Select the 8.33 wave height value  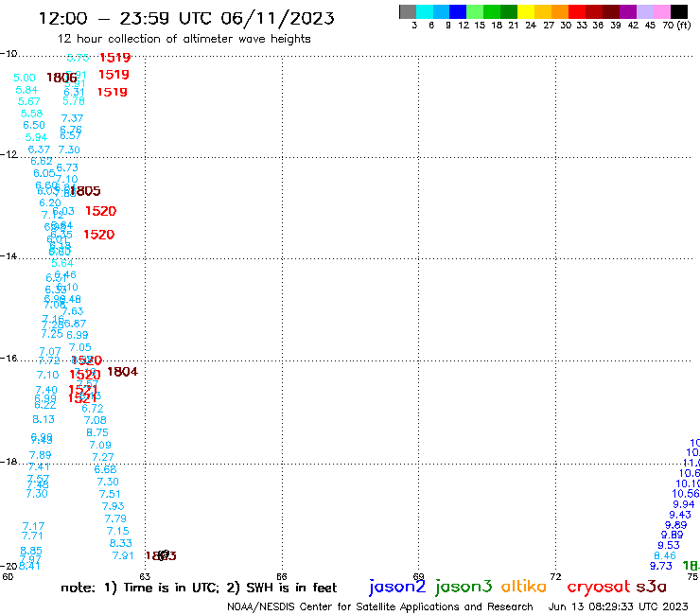(121, 543)
